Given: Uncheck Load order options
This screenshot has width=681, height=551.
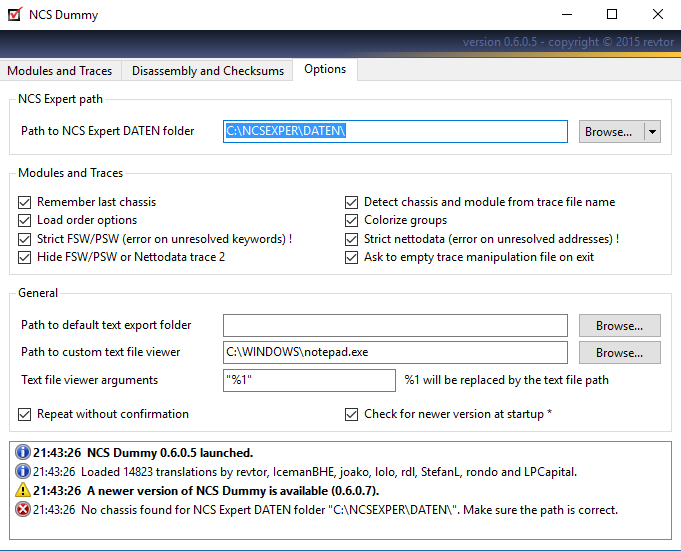Looking at the screenshot, I should 25,221.
